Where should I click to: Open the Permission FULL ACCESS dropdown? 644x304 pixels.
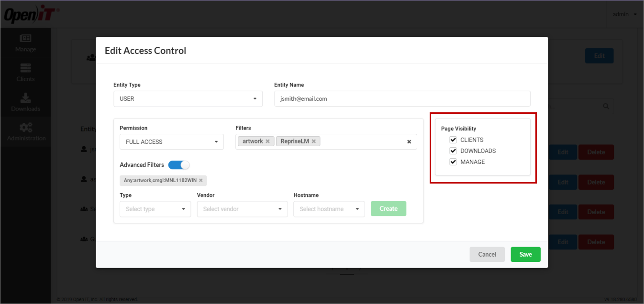(171, 142)
